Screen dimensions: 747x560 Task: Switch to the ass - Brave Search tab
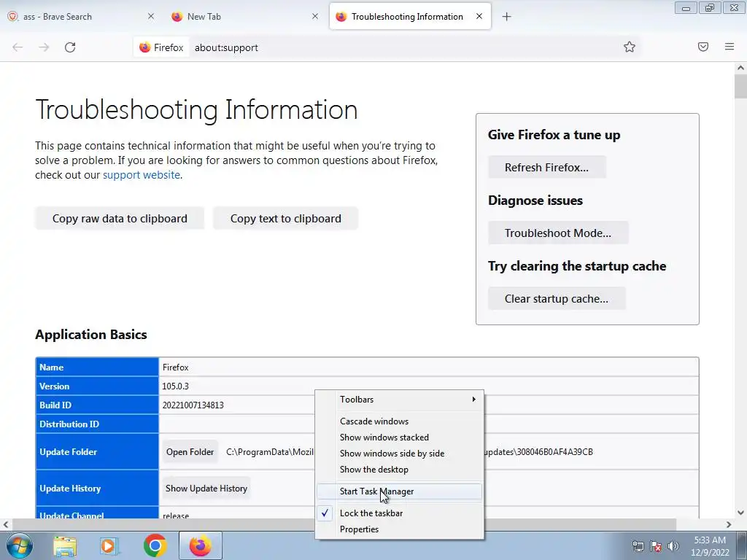coord(81,16)
